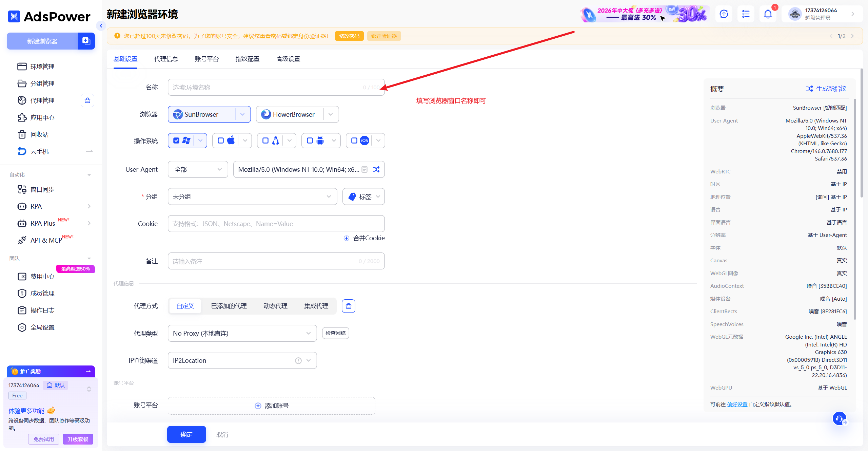Click the proxy shop bag icon beside 代理管理
The height and width of the screenshot is (451, 868).
click(x=87, y=100)
